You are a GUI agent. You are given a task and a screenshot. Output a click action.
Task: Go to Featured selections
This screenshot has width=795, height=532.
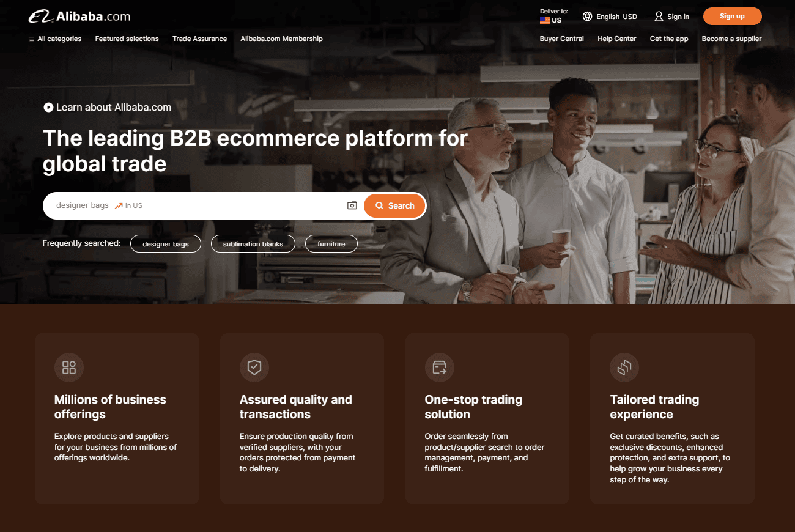[127, 39]
